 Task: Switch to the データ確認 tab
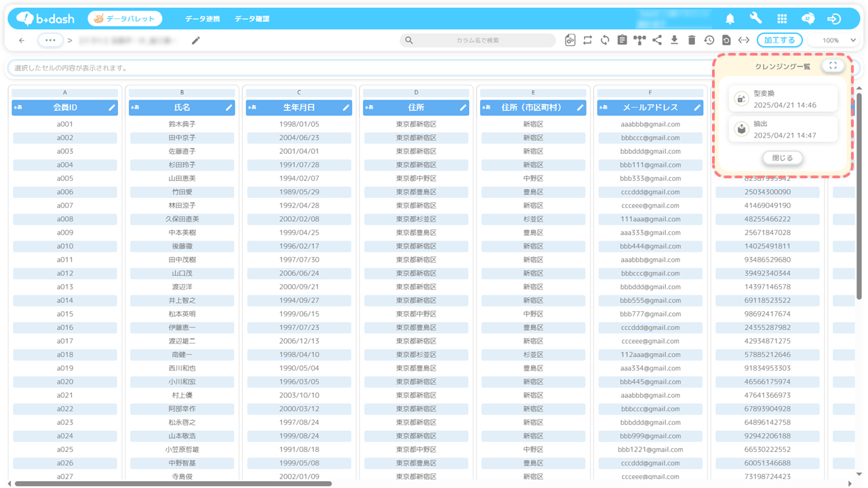(252, 19)
